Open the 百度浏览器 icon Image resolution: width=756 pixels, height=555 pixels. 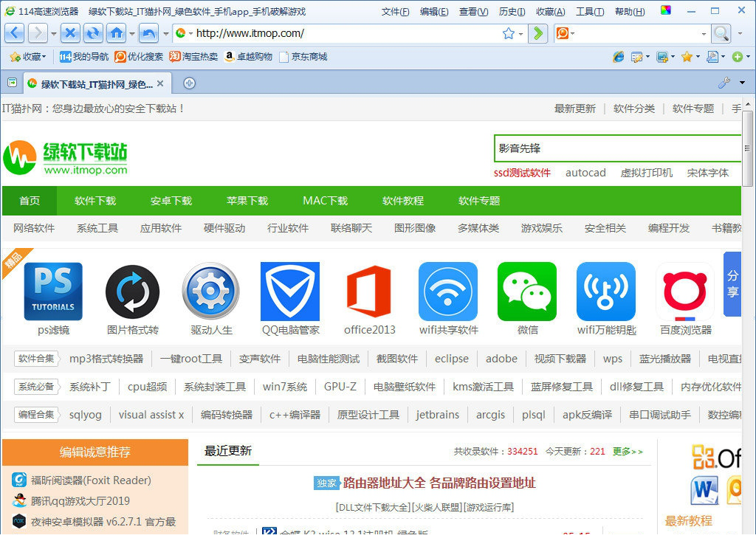click(685, 292)
